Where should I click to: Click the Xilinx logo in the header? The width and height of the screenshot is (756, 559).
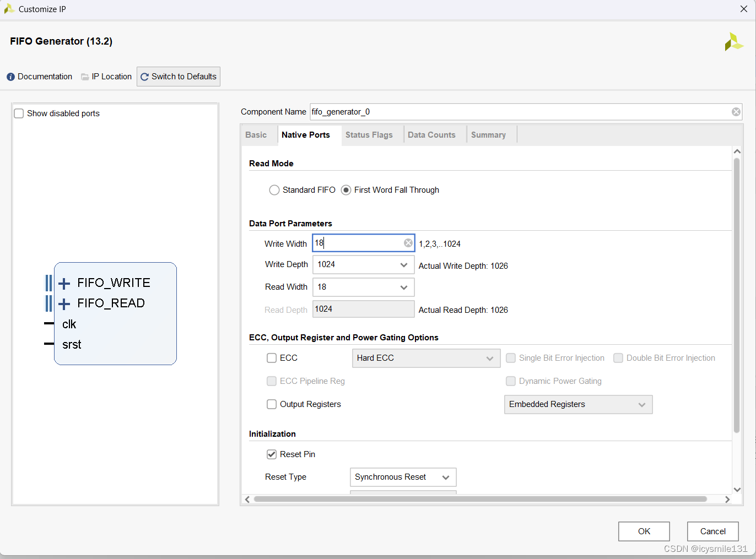click(x=733, y=42)
